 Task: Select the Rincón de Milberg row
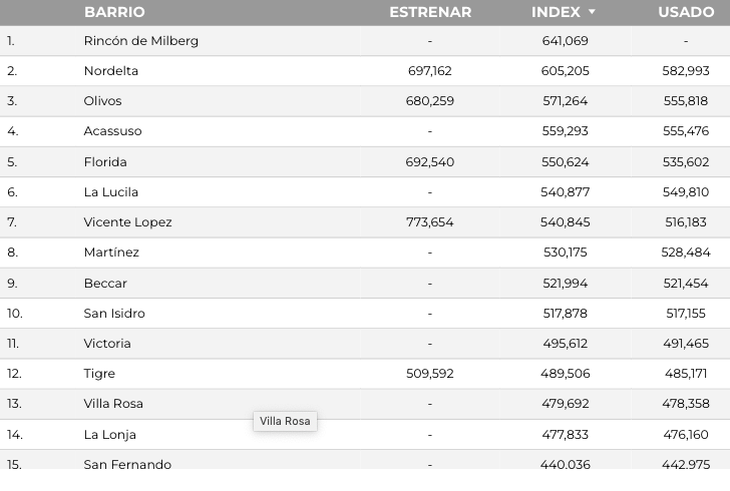point(365,41)
